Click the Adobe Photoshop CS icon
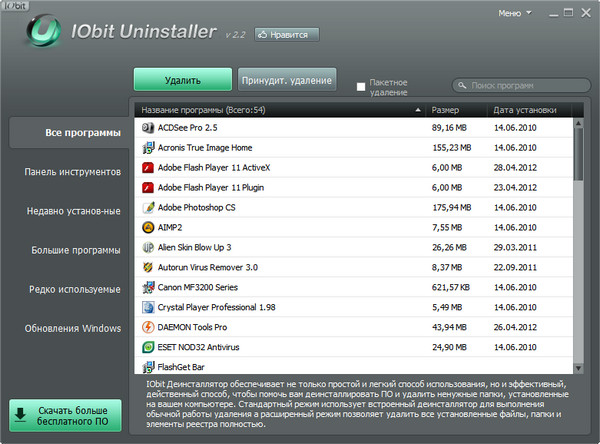Image resolution: width=600 pixels, height=444 pixels. (148, 208)
